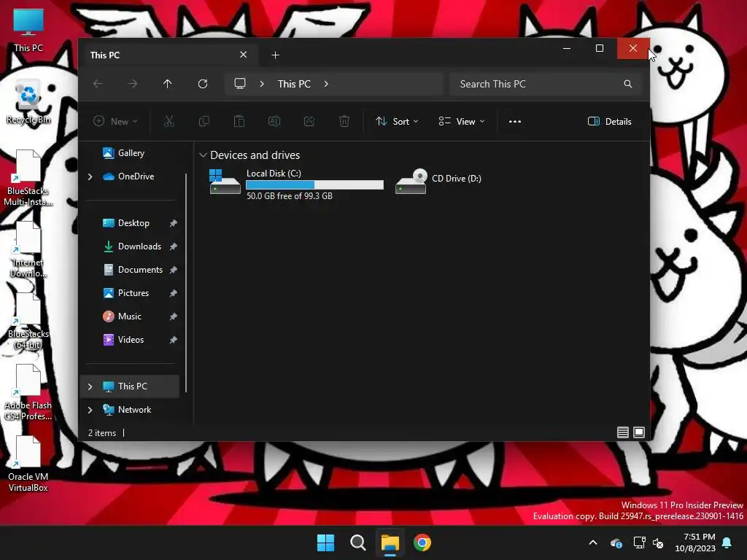Screen dimensions: 747x560
Task: Click the Copy icon in toolbar
Action: coord(204,122)
